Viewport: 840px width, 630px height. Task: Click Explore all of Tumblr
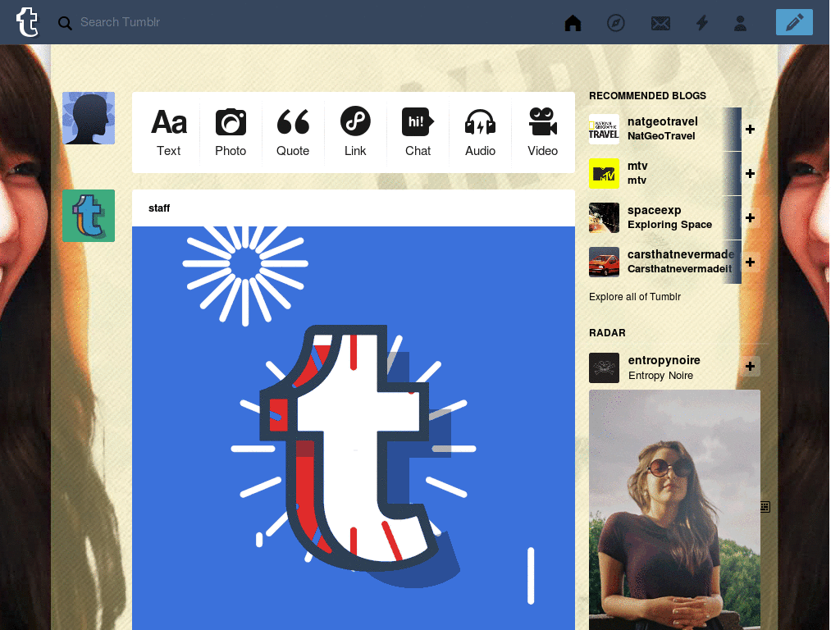click(635, 297)
